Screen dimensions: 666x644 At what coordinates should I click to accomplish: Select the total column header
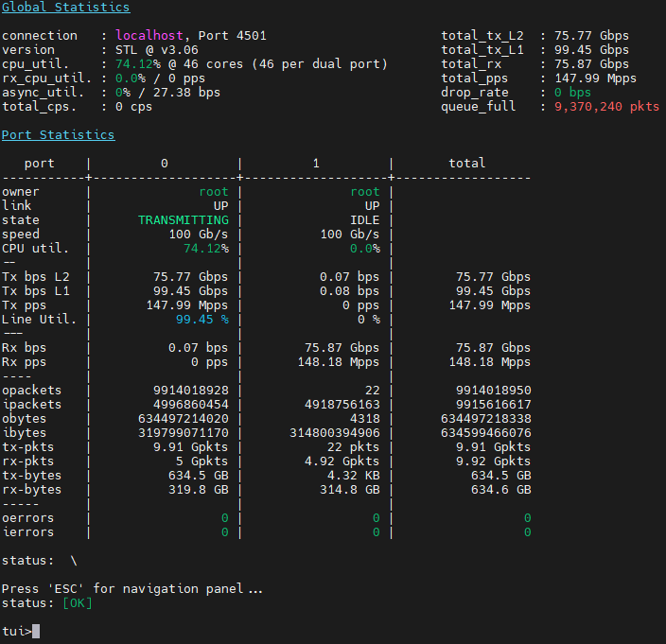pyautogui.click(x=466, y=164)
